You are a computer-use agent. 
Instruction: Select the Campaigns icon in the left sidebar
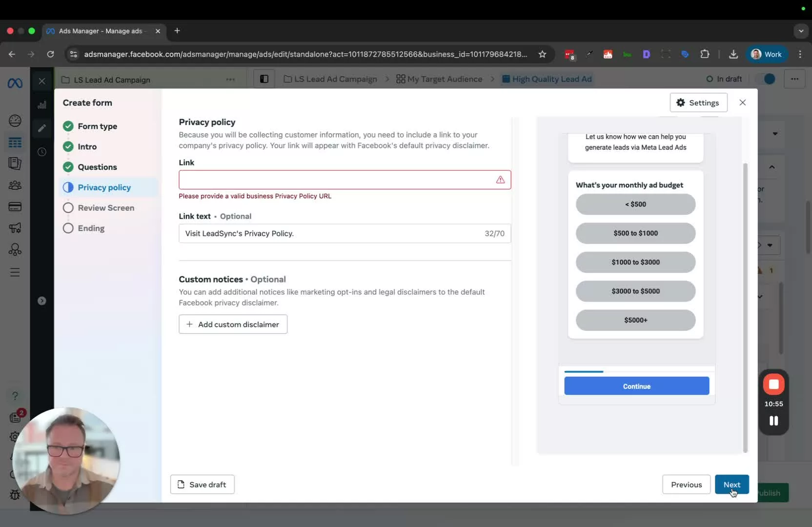[x=15, y=142]
